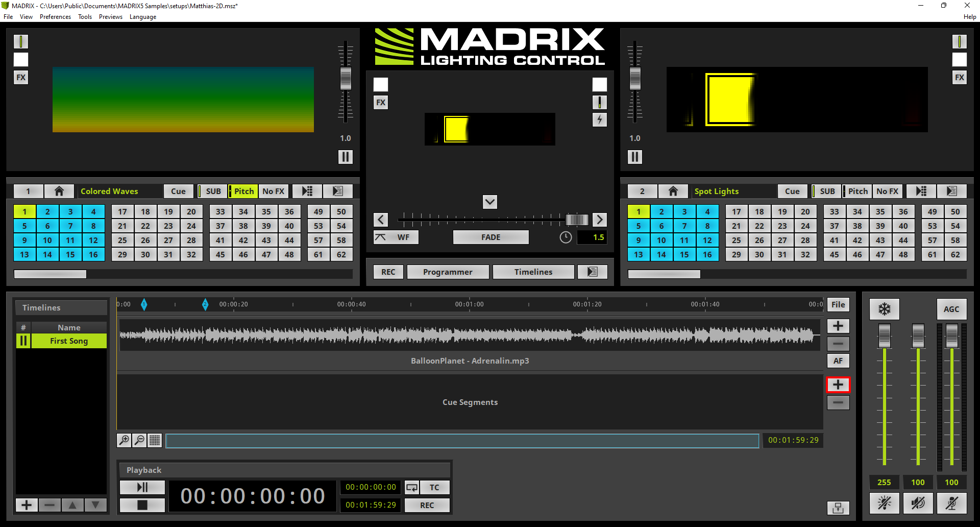Move the selected timeline down

click(95, 505)
